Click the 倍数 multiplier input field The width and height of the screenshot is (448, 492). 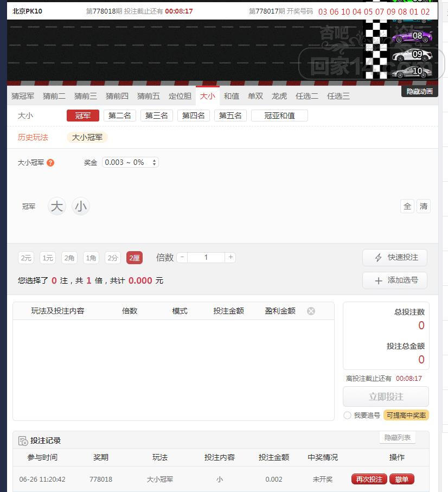(x=206, y=258)
